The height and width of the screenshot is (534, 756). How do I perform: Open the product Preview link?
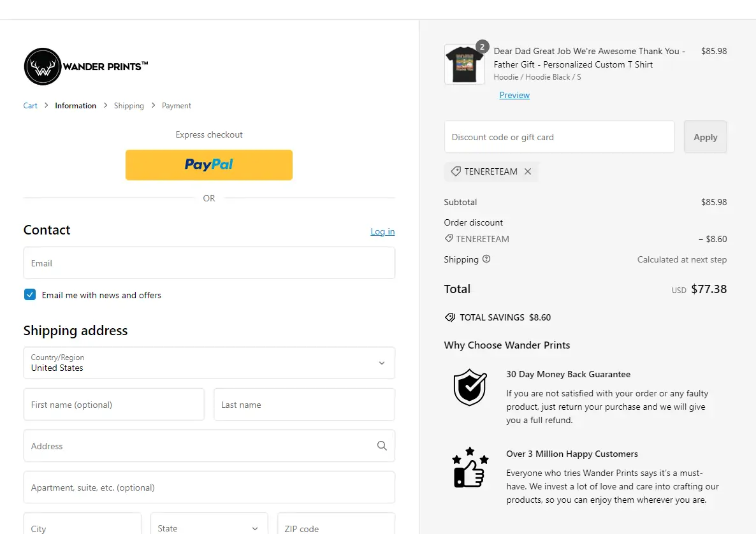514,95
